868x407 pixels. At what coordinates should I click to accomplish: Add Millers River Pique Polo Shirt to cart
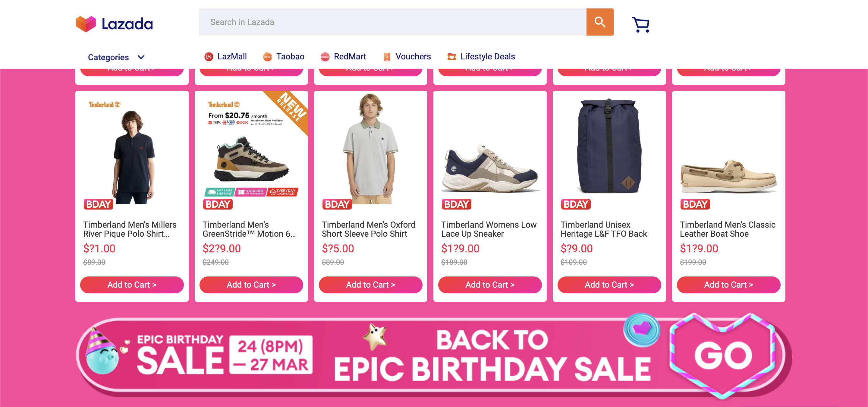pos(132,285)
